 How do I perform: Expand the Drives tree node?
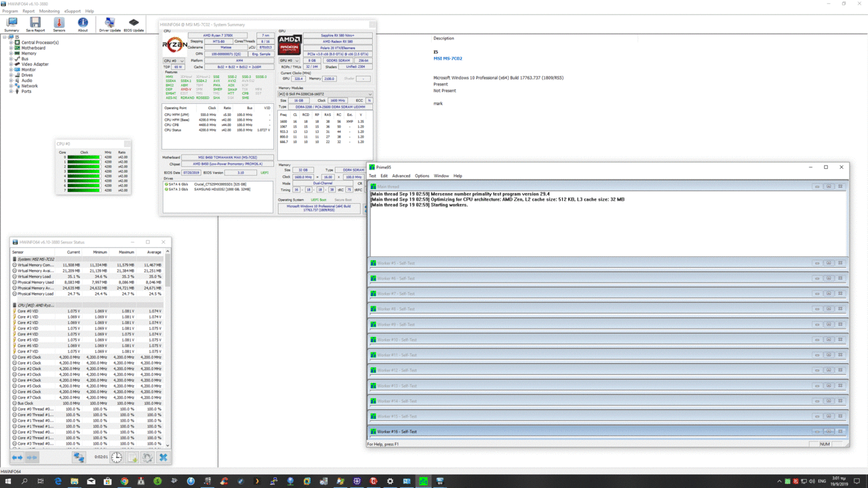[x=11, y=75]
